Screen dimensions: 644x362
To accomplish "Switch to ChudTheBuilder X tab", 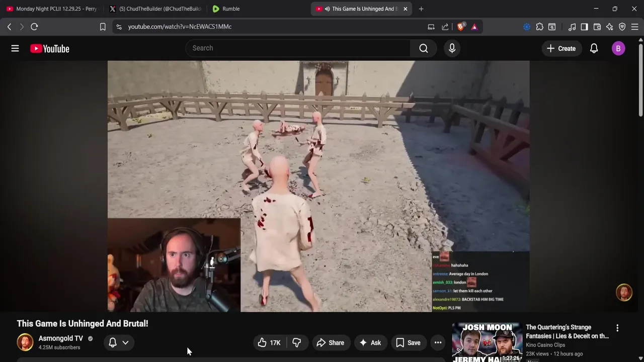I will click(155, 9).
